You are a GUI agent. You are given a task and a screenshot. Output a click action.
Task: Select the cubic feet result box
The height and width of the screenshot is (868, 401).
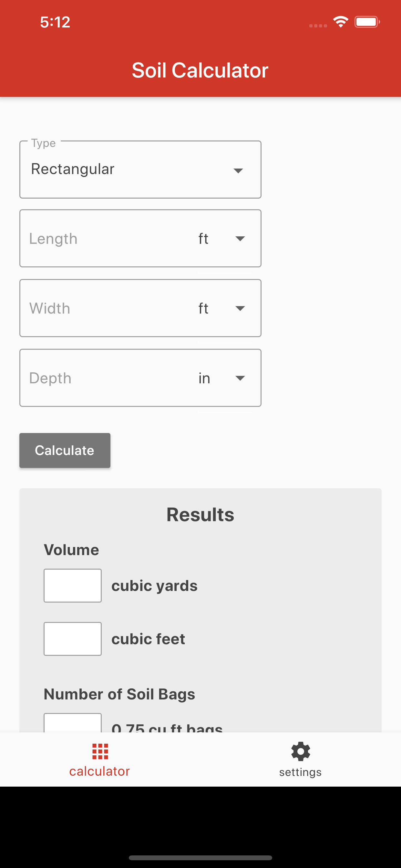pos(72,638)
